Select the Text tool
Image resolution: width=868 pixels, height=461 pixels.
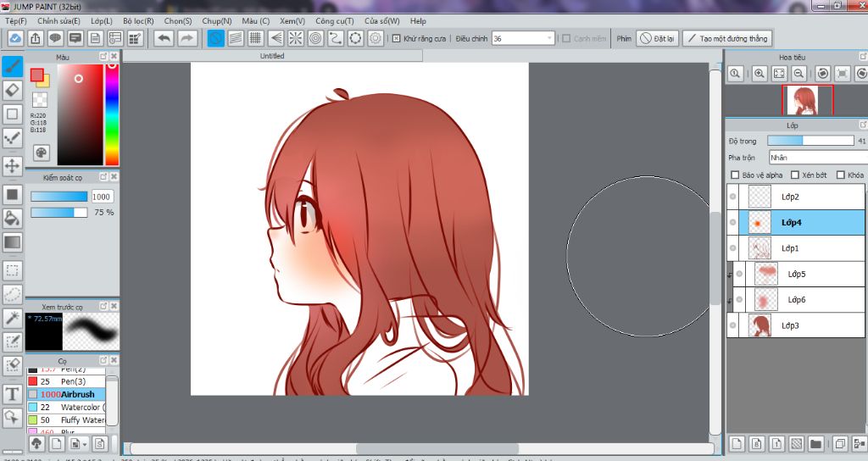(x=12, y=393)
